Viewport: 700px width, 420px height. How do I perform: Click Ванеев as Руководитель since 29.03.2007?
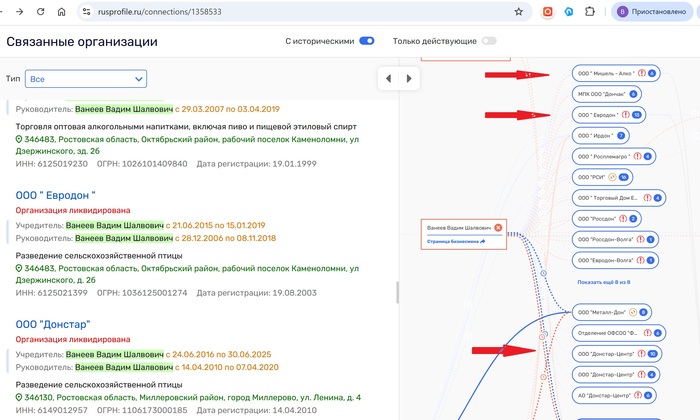tap(124, 109)
